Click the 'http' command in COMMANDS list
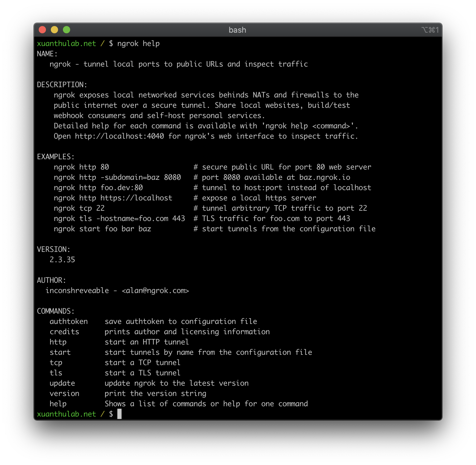This screenshot has width=476, height=465. [58, 342]
